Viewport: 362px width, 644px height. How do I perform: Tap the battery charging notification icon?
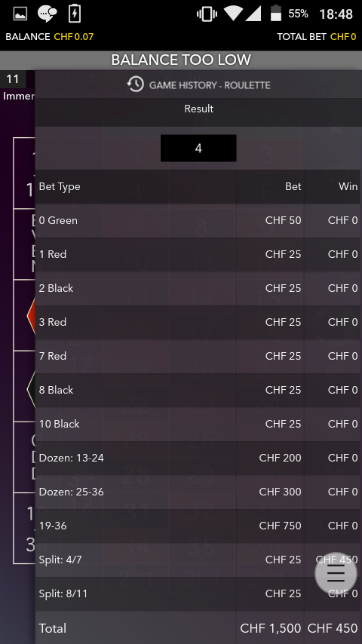pyautogui.click(x=75, y=14)
